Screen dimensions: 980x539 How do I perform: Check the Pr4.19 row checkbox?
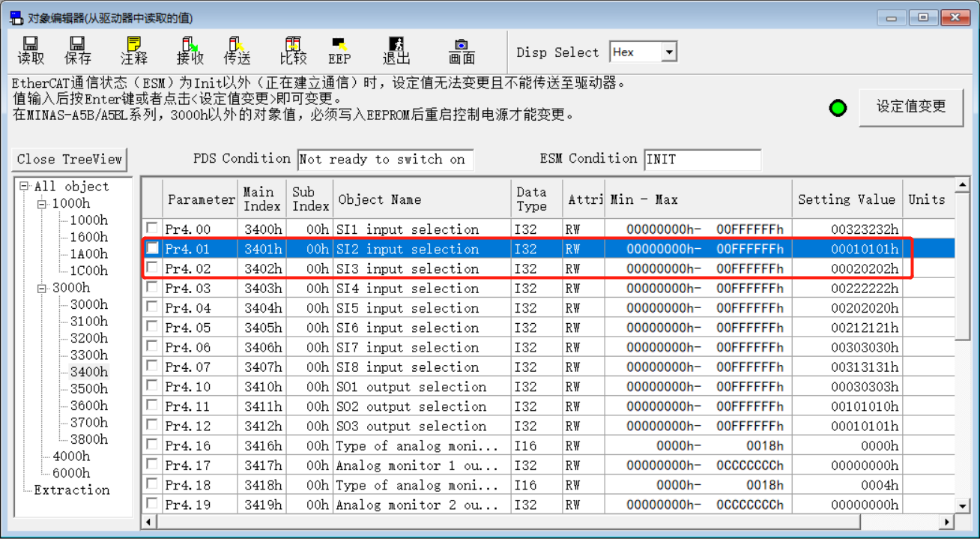tap(152, 504)
